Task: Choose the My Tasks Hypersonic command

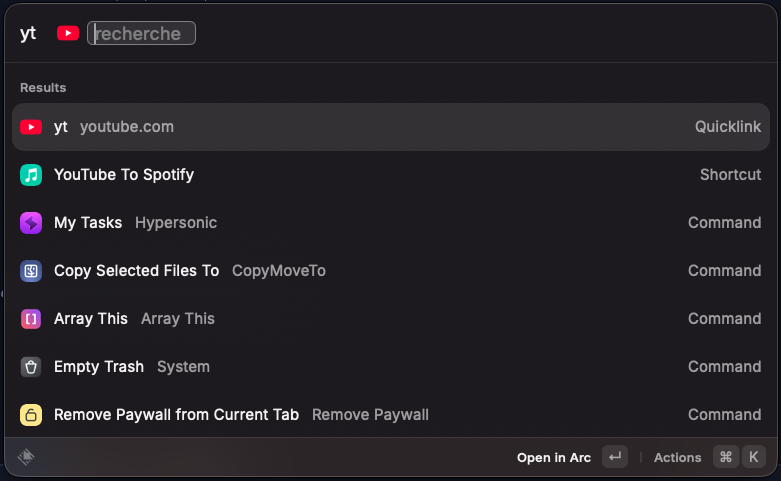Action: (x=390, y=223)
